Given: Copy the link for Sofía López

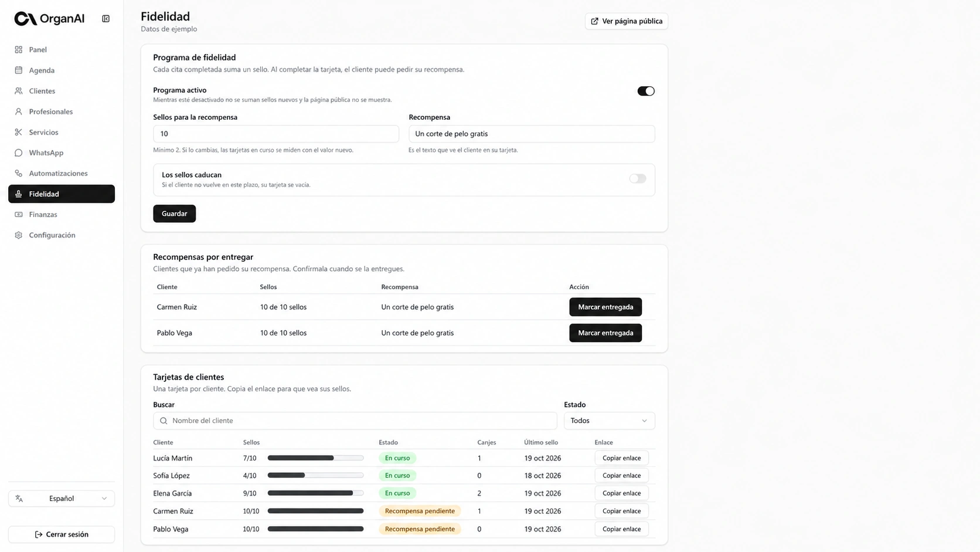Looking at the screenshot, I should [621, 476].
